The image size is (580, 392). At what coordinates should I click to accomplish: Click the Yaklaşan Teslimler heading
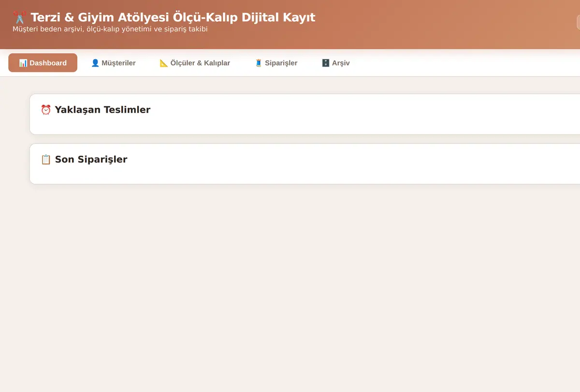click(102, 110)
